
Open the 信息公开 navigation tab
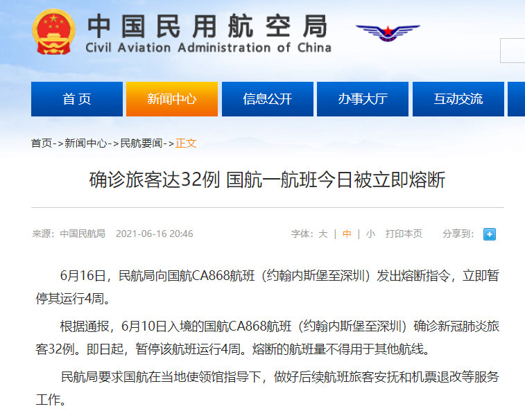pyautogui.click(x=268, y=99)
